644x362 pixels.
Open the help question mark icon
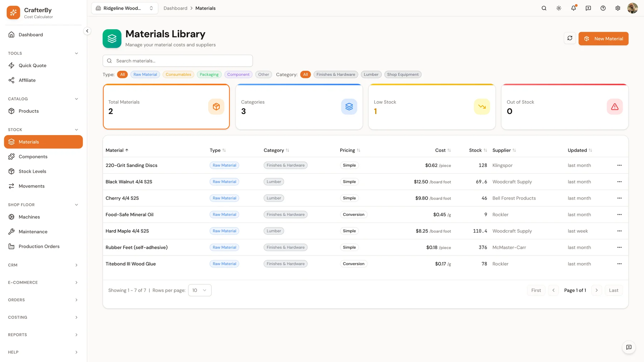click(603, 8)
